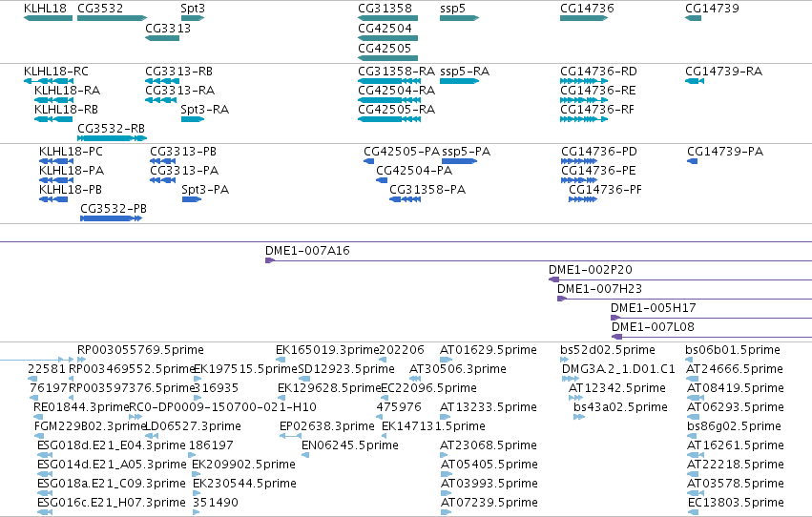This screenshot has height=517, width=812.
Task: Click the Spt3 gene feature
Action: (193, 18)
